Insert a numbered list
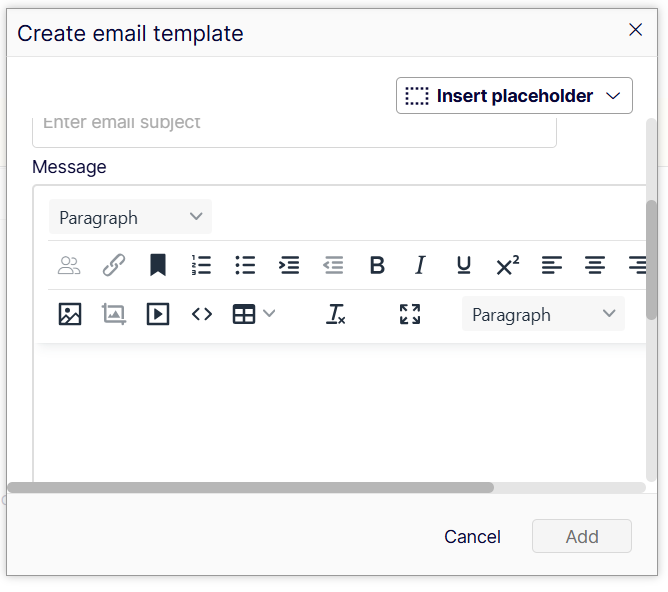This screenshot has height=592, width=668. tap(201, 265)
